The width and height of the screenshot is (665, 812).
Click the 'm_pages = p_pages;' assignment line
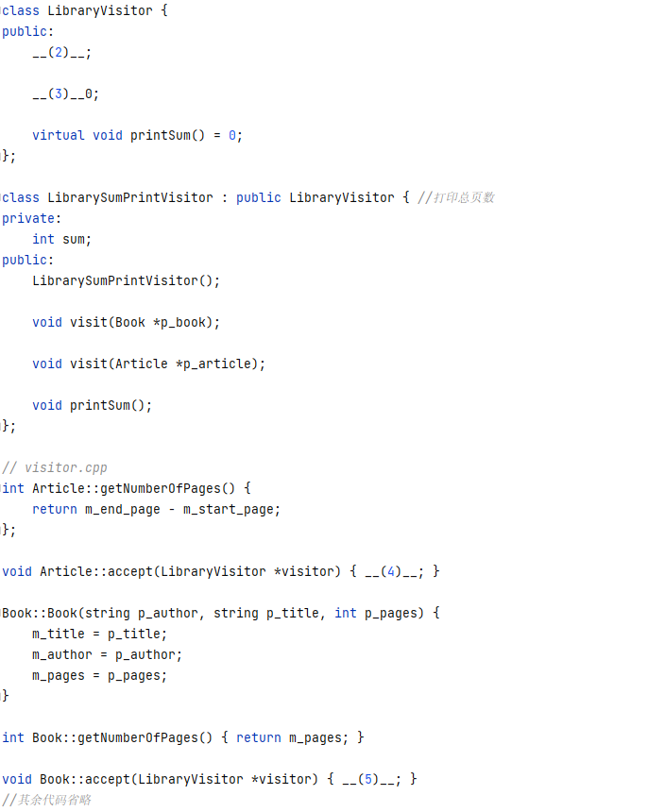pyautogui.click(x=99, y=676)
